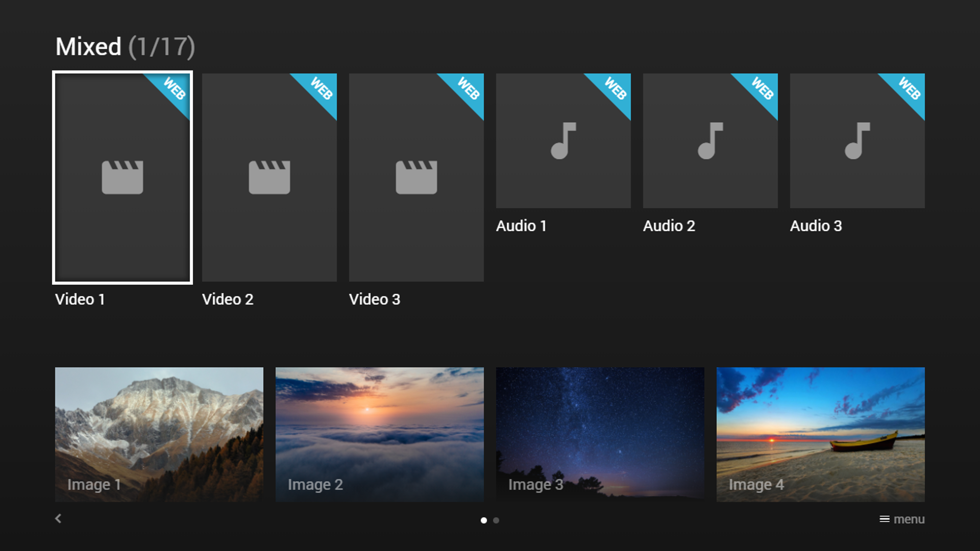Open Video 2 via its film icon
980x551 pixels.
point(269,177)
